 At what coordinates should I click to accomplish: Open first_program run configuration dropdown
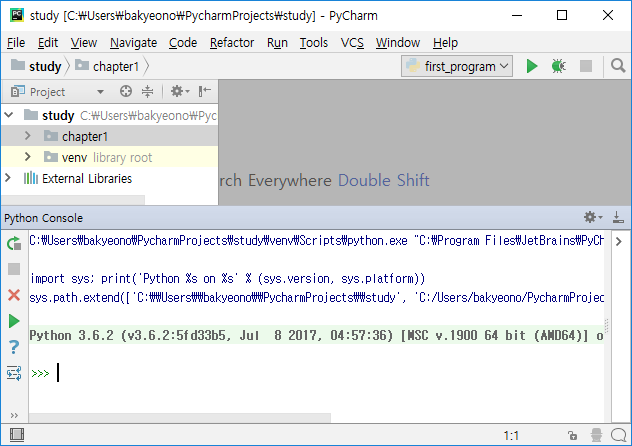[x=457, y=66]
